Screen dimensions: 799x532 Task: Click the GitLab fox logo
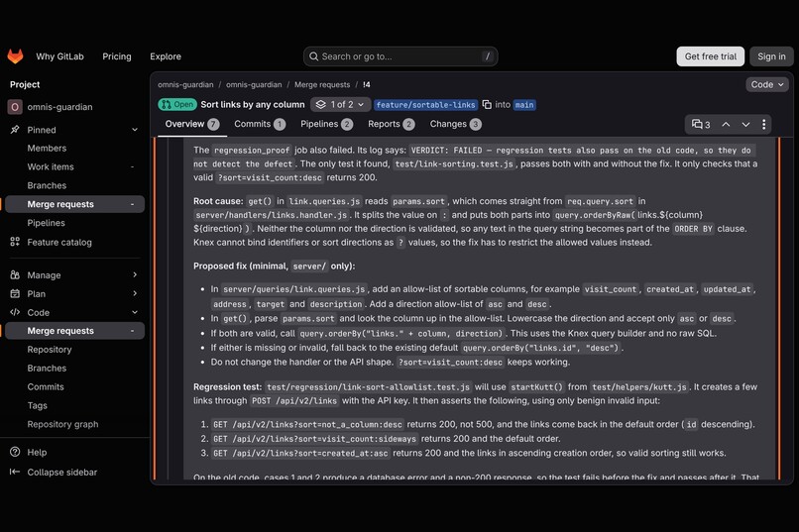pos(15,56)
